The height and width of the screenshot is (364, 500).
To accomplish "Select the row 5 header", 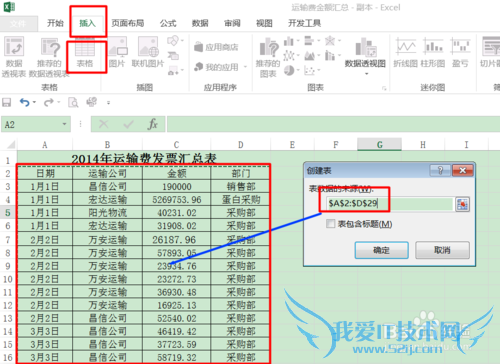I will (8, 213).
